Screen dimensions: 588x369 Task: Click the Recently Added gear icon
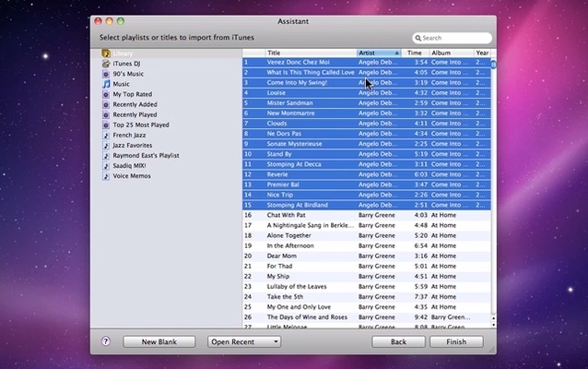(x=106, y=104)
